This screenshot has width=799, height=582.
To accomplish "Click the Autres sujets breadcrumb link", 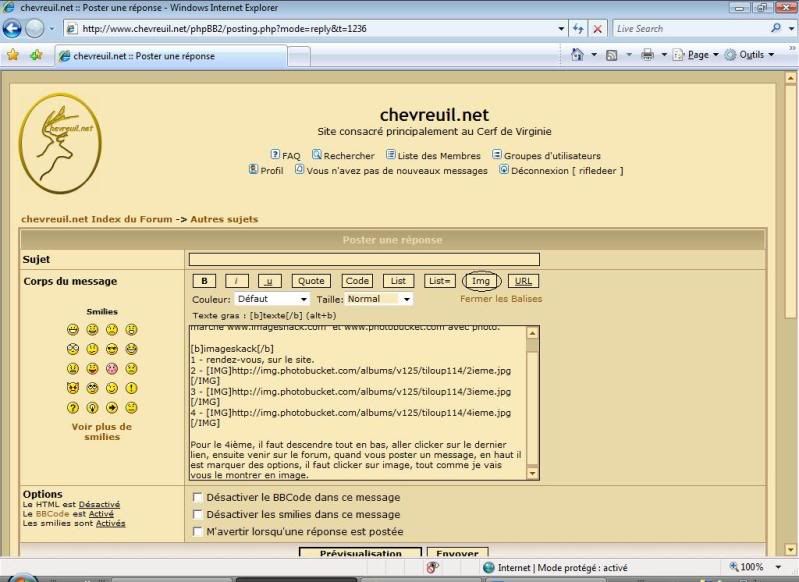I will pos(224,219).
